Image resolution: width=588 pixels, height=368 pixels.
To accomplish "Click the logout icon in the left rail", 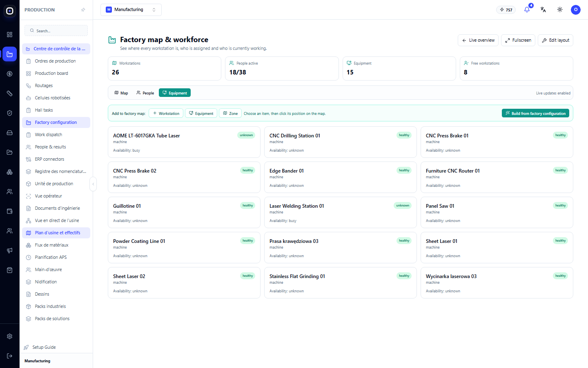I will 10,356.
